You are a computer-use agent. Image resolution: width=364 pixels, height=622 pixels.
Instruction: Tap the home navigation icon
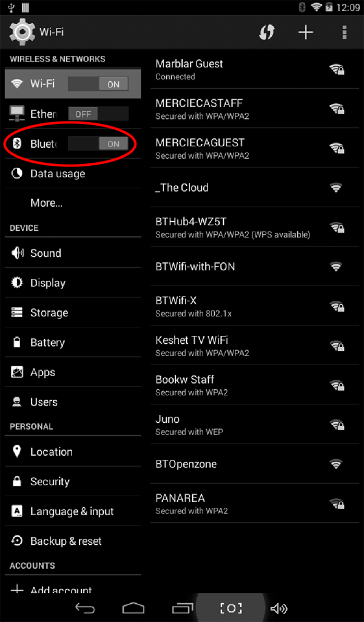(x=133, y=608)
